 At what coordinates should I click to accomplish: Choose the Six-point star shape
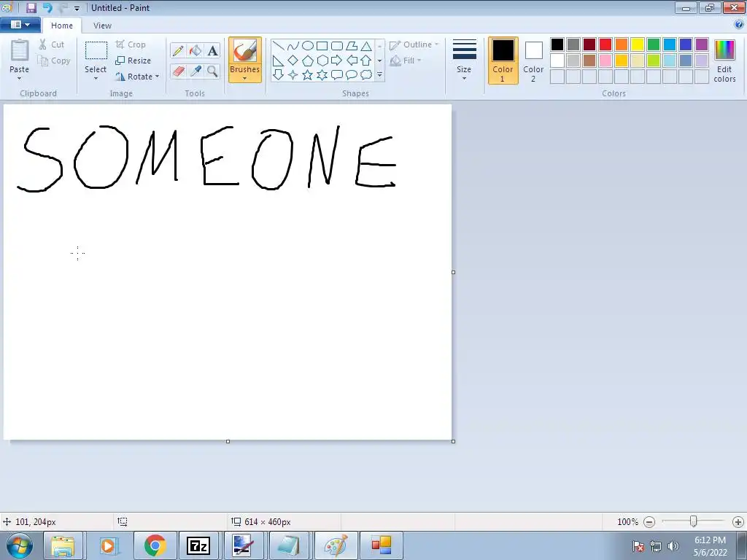click(x=322, y=75)
